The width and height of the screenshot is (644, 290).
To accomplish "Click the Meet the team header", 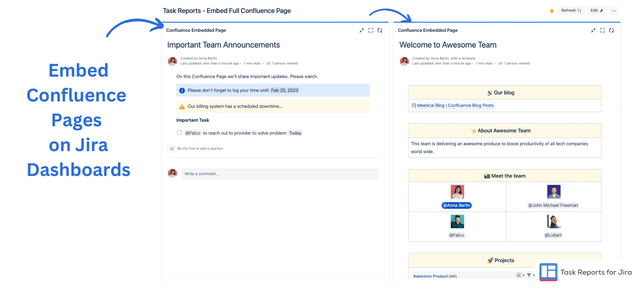I will click(x=505, y=176).
